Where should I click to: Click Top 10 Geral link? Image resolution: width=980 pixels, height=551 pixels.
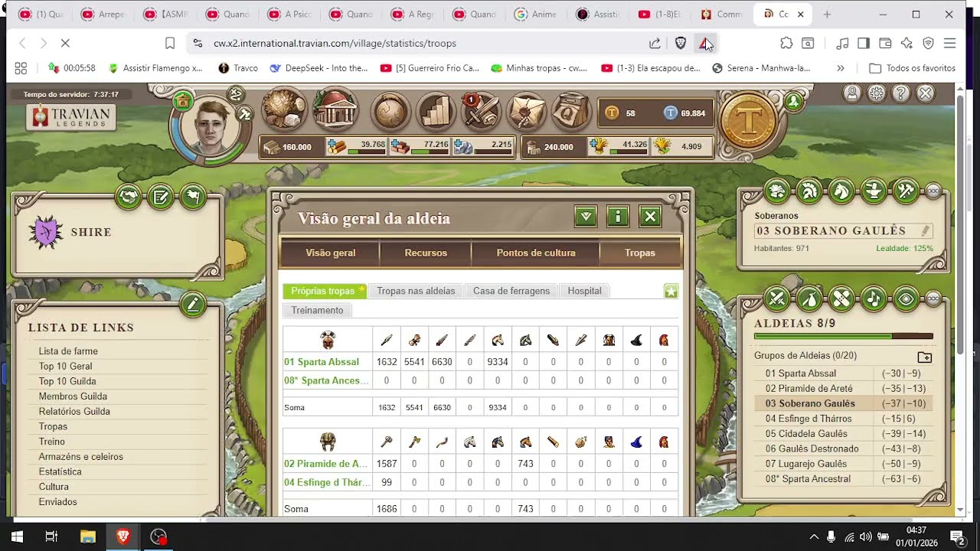[x=66, y=367]
